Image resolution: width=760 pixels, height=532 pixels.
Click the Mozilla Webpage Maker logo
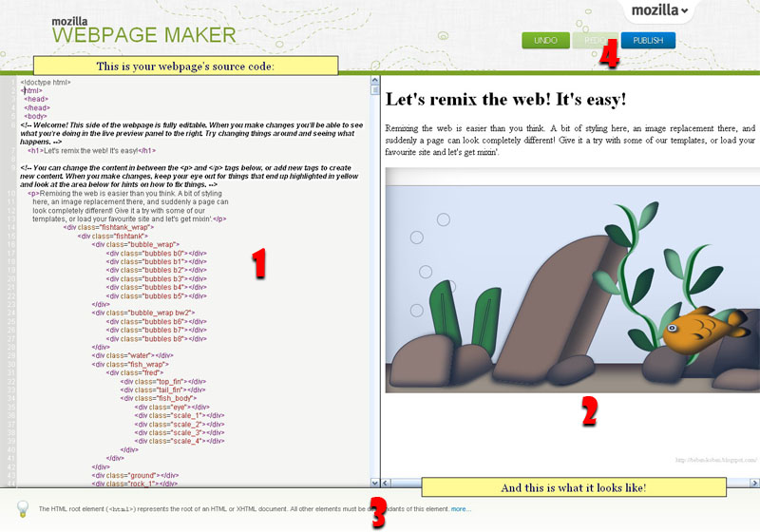(x=143, y=30)
